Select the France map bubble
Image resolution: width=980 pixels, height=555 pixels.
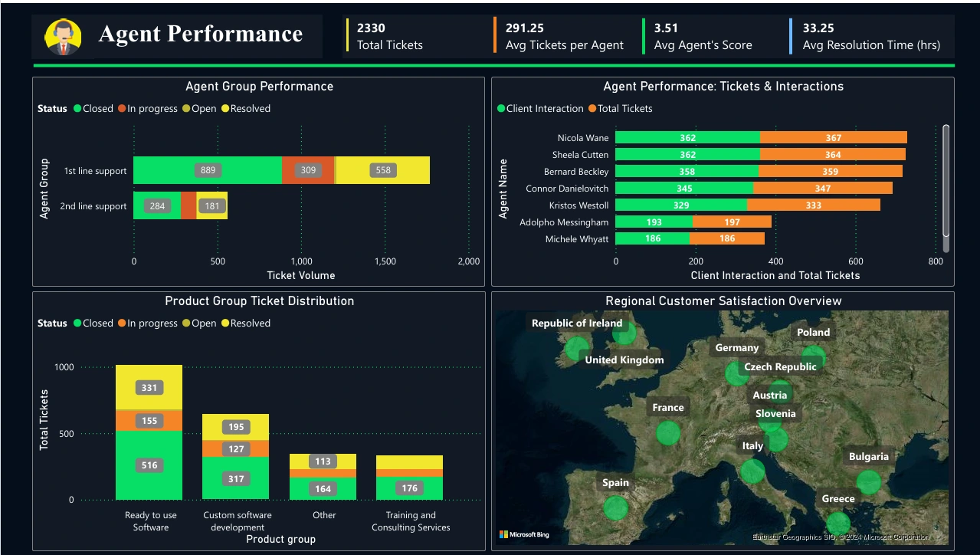[668, 433]
